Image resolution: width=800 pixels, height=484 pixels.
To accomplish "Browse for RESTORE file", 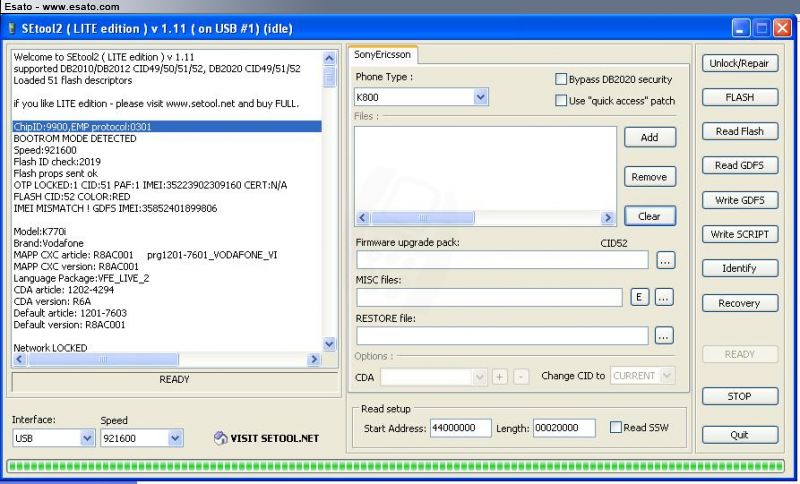I will (664, 336).
